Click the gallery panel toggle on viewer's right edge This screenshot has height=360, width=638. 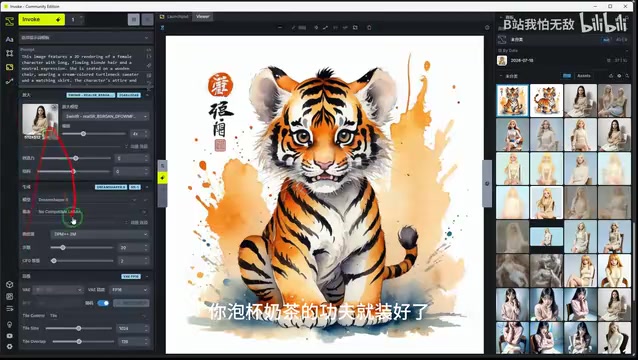click(487, 183)
